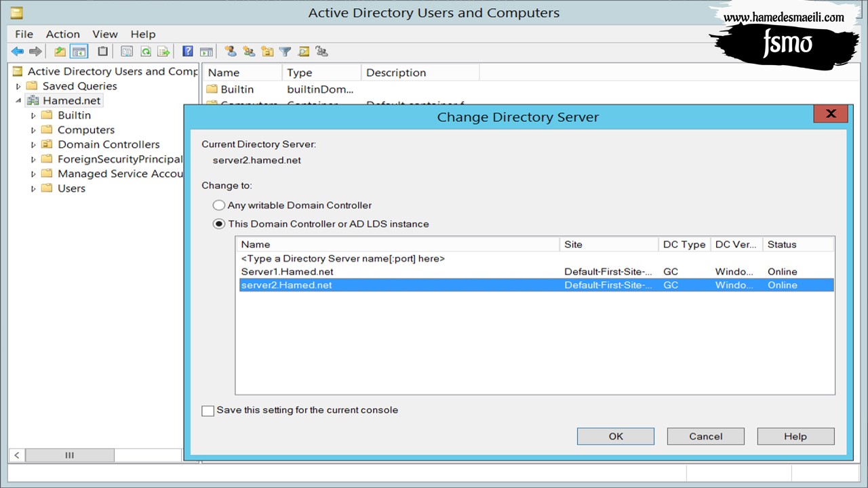
Task: Open Properties from the toolbar icon
Action: [127, 52]
